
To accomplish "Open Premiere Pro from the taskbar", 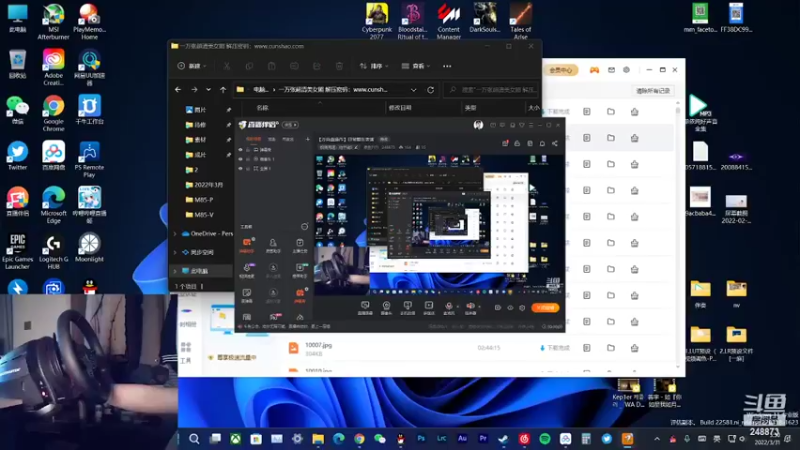I will click(483, 439).
